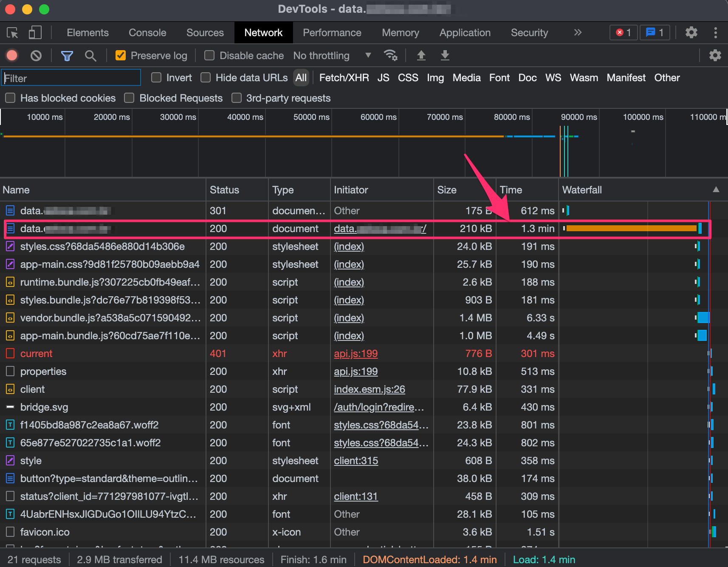Switch to the Sources tab
The image size is (728, 567).
click(205, 33)
